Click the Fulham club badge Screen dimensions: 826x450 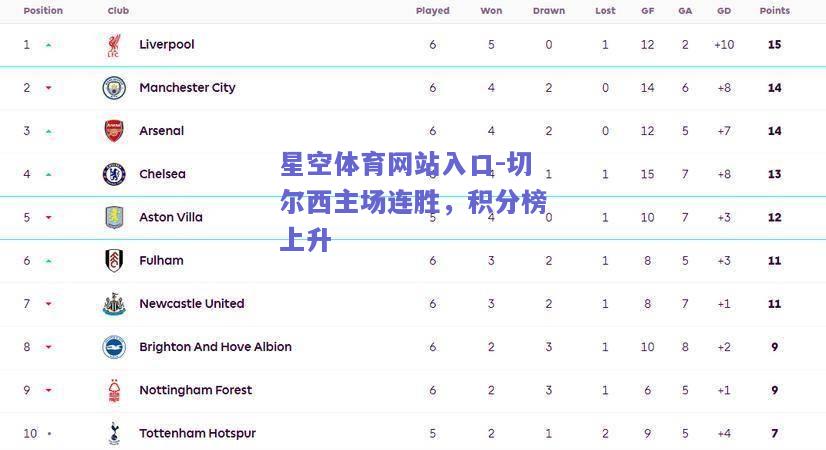(114, 260)
